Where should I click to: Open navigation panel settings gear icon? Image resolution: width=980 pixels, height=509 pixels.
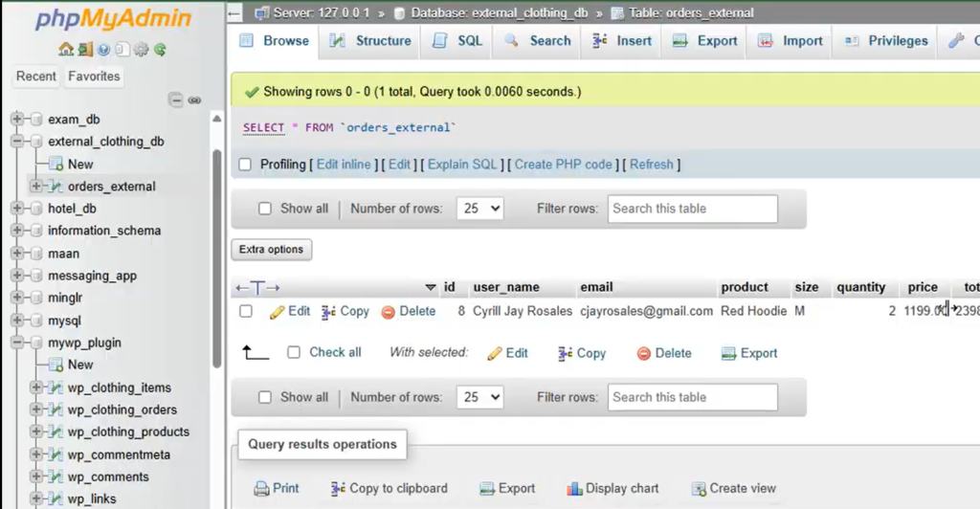coord(141,50)
